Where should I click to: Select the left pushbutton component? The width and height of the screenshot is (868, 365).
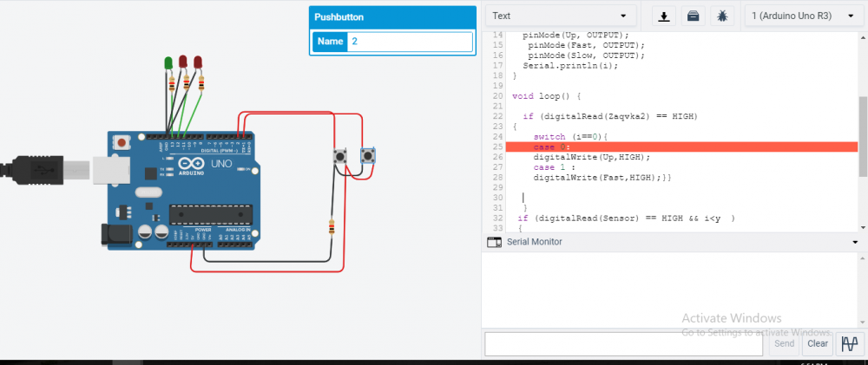pyautogui.click(x=340, y=156)
